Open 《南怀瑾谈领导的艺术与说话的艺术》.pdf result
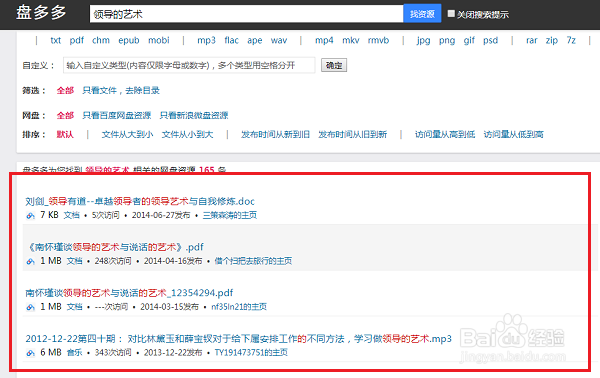 tap(115, 247)
